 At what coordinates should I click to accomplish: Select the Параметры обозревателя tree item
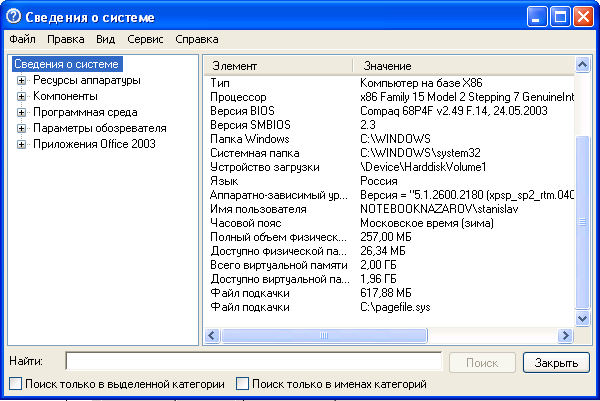click(x=100, y=128)
